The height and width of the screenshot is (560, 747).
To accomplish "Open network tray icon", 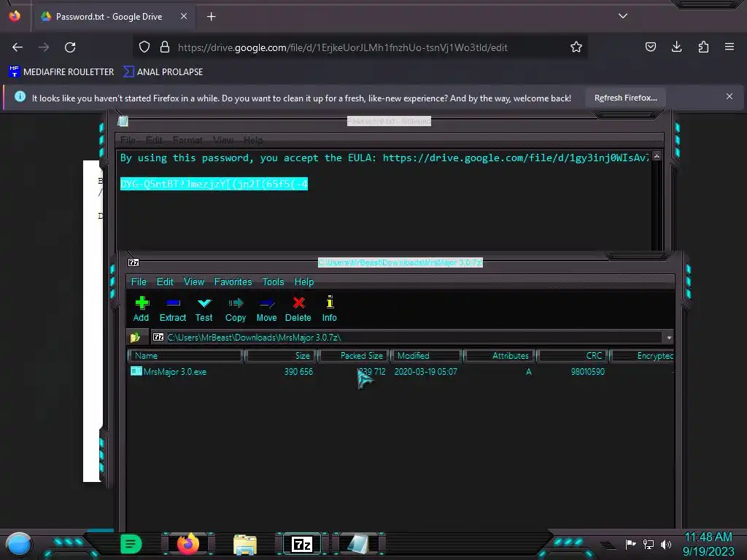I will [x=649, y=544].
